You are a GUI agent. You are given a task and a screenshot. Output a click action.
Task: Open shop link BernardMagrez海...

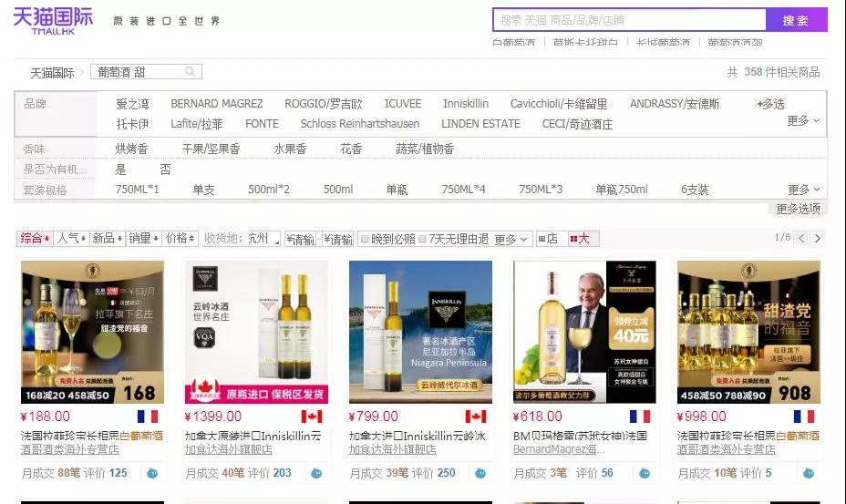click(559, 449)
